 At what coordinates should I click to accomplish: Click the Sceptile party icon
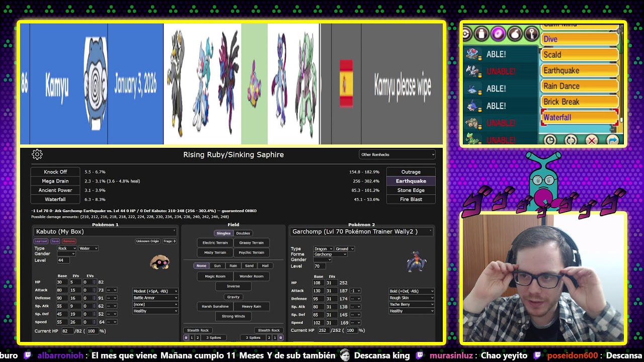[473, 139]
